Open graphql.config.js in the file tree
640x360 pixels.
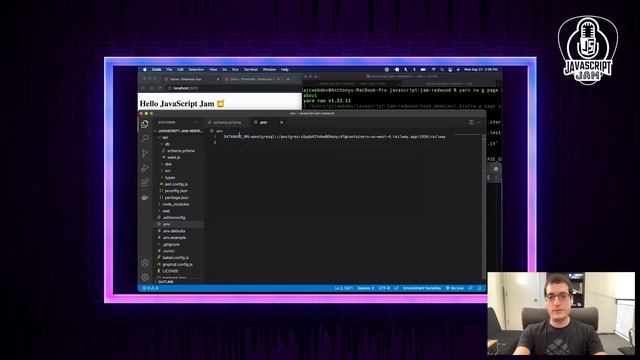pyautogui.click(x=177, y=264)
